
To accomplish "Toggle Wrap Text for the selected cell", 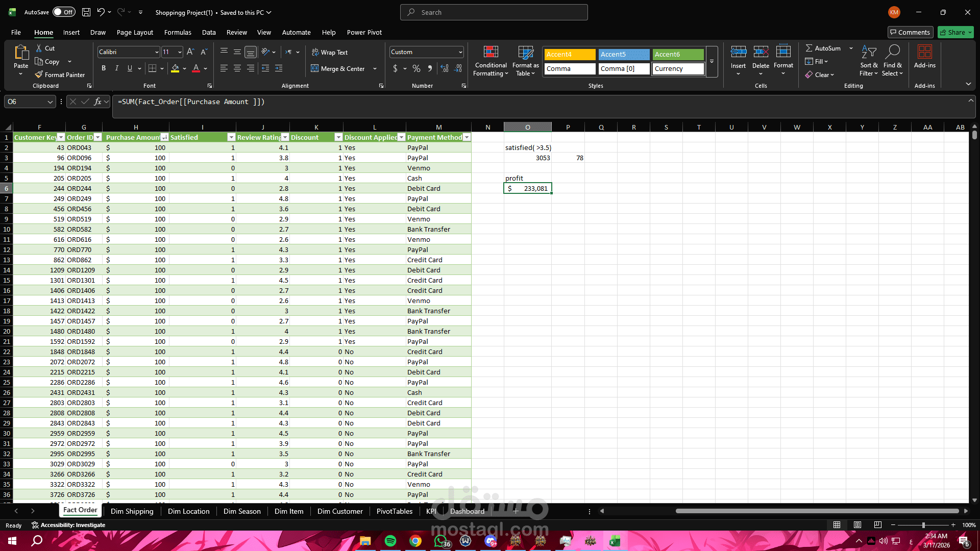I will tap(329, 52).
